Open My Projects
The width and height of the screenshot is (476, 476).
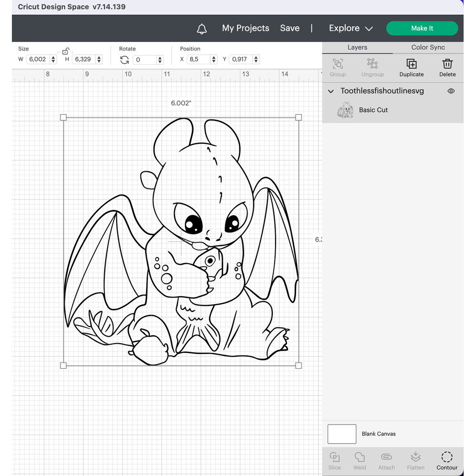[245, 29]
